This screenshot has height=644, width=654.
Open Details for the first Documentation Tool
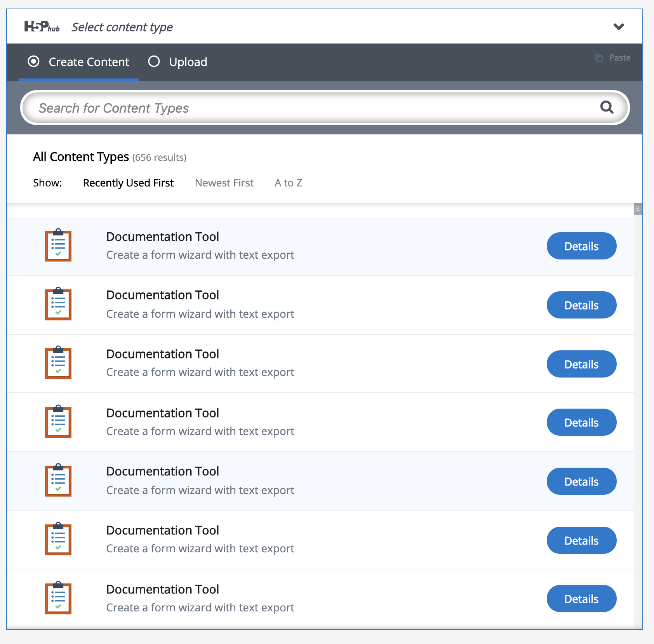[x=581, y=246]
